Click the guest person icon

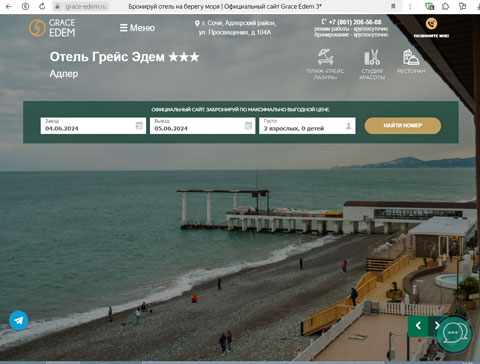click(x=348, y=126)
